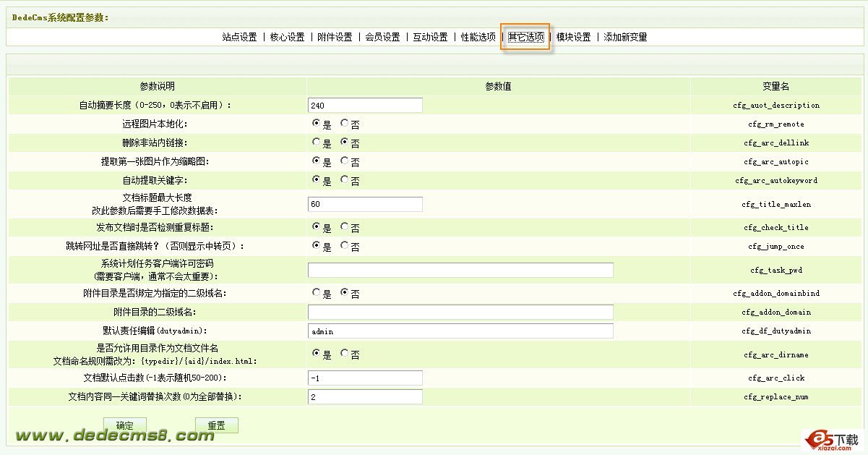
Task: Open the 站点设置 tab
Action: pos(239,37)
